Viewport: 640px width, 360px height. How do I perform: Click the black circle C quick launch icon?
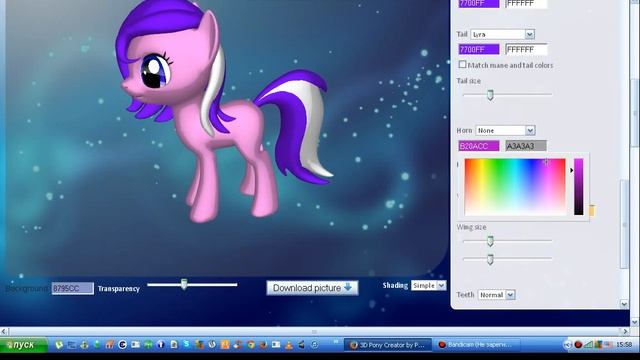122,345
